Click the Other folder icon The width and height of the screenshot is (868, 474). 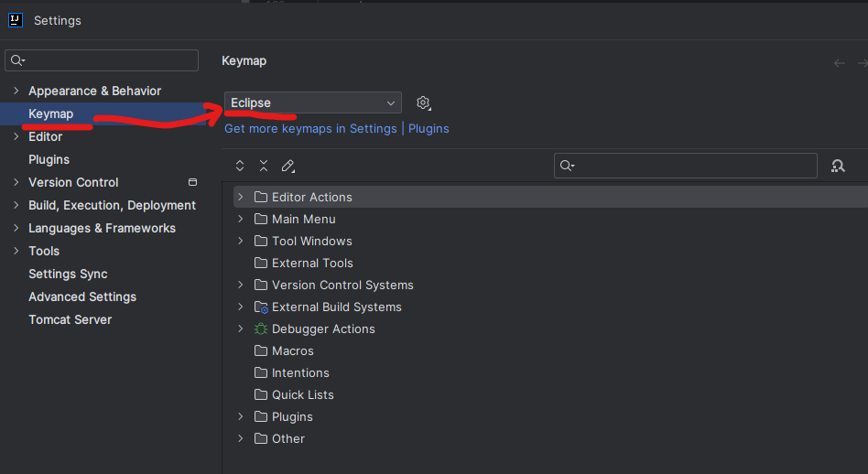click(261, 438)
